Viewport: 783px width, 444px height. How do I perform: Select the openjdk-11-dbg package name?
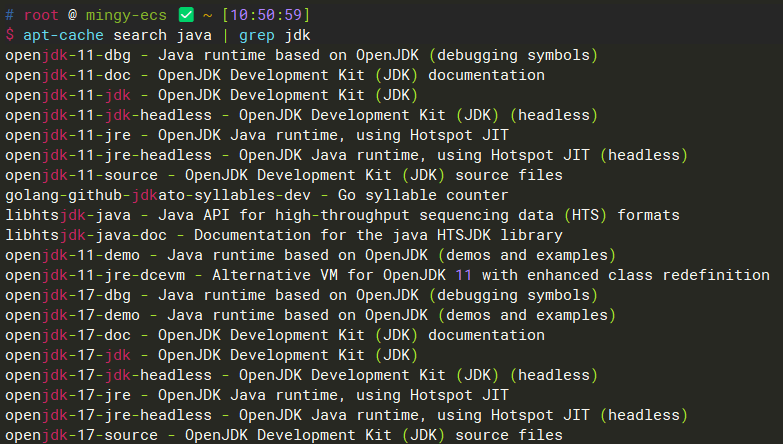point(68,55)
